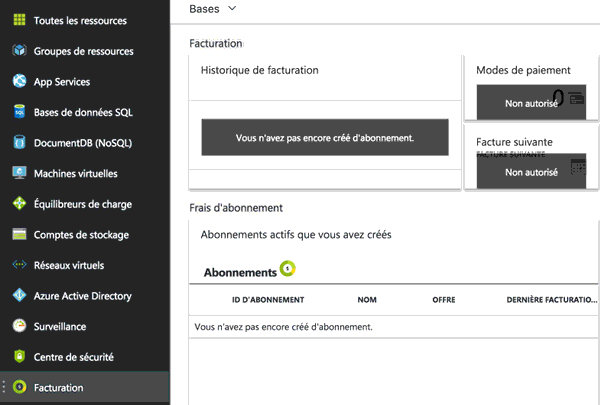Go to Réseaux virtuels label
Screen dimensions: 600x405
point(69,265)
